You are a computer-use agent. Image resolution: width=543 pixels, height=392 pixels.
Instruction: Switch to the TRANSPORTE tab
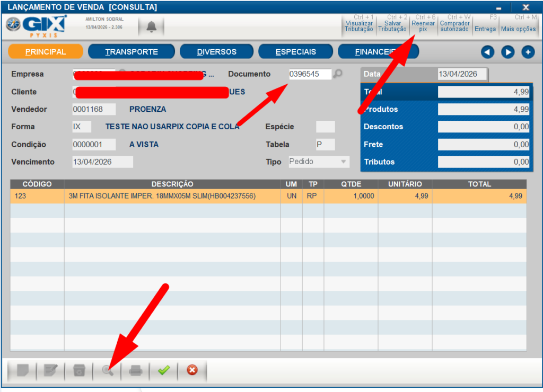[132, 52]
